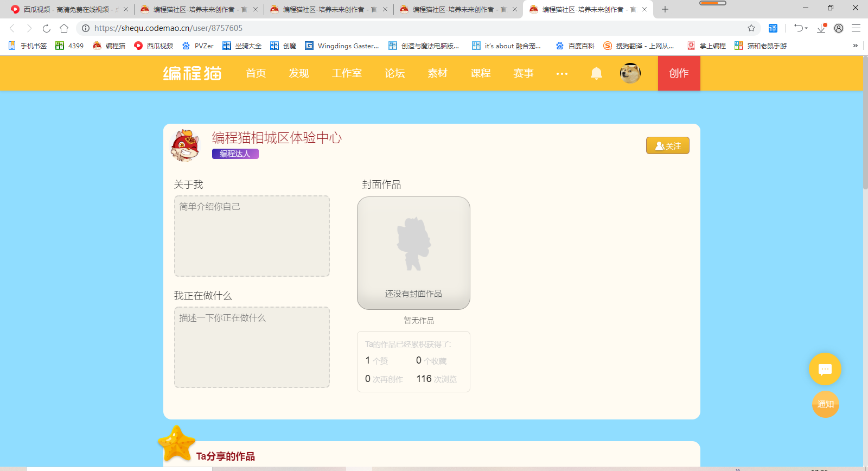
Task: View the site info icon in address bar
Action: [x=85, y=28]
